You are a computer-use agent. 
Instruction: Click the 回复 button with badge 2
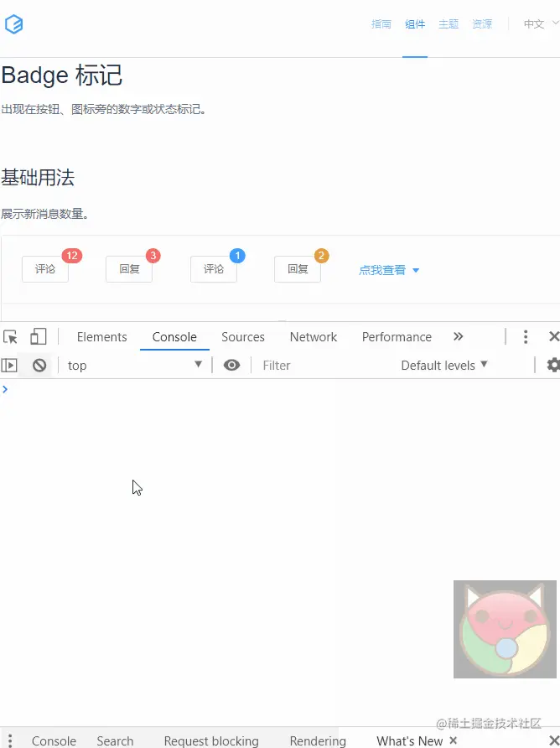tap(298, 269)
